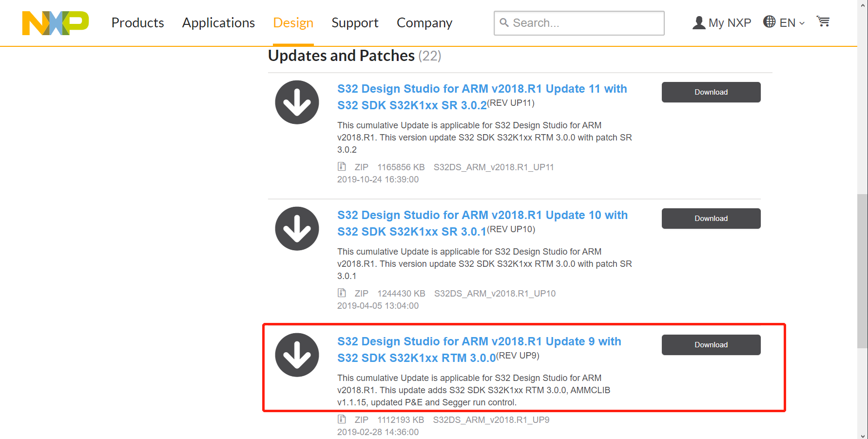Click the search magnifier icon
This screenshot has width=868, height=439.
504,23
